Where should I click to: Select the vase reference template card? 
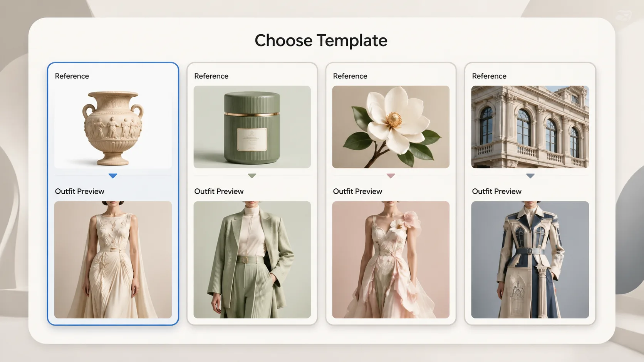tap(112, 193)
